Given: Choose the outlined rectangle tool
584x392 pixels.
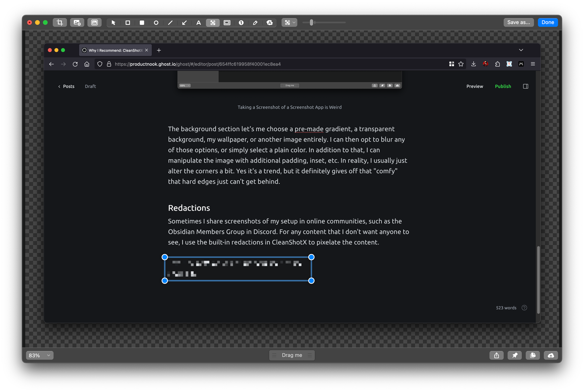Looking at the screenshot, I should coord(128,22).
